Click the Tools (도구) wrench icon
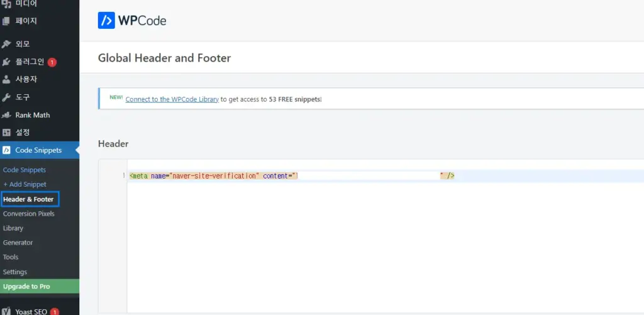The height and width of the screenshot is (315, 644). click(x=6, y=97)
